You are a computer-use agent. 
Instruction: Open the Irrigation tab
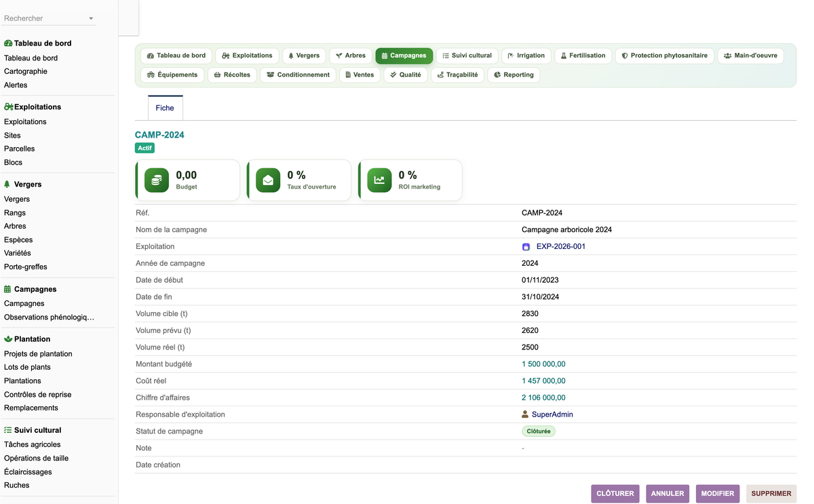526,56
